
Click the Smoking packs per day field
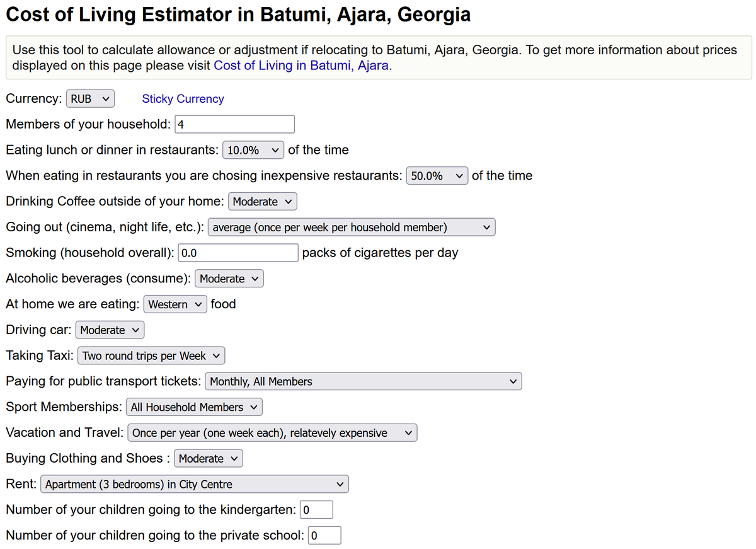pos(238,253)
